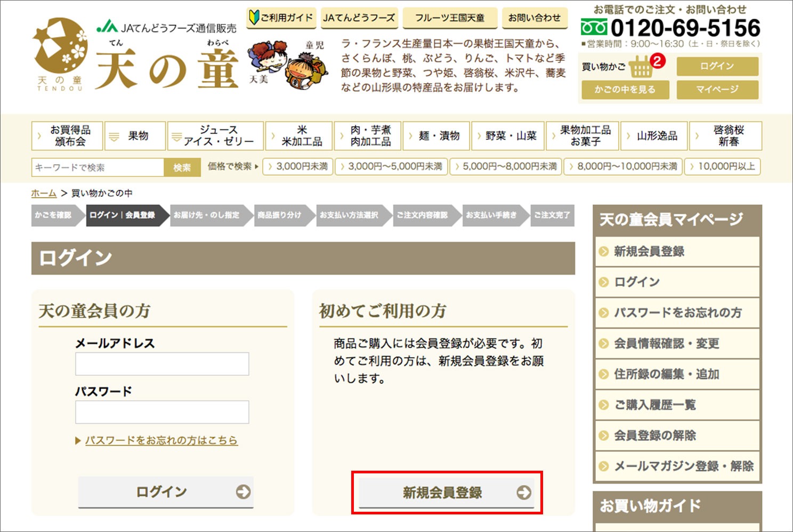This screenshot has width=793, height=532.
Task: Open かごの中を見る cart view
Action: (625, 90)
